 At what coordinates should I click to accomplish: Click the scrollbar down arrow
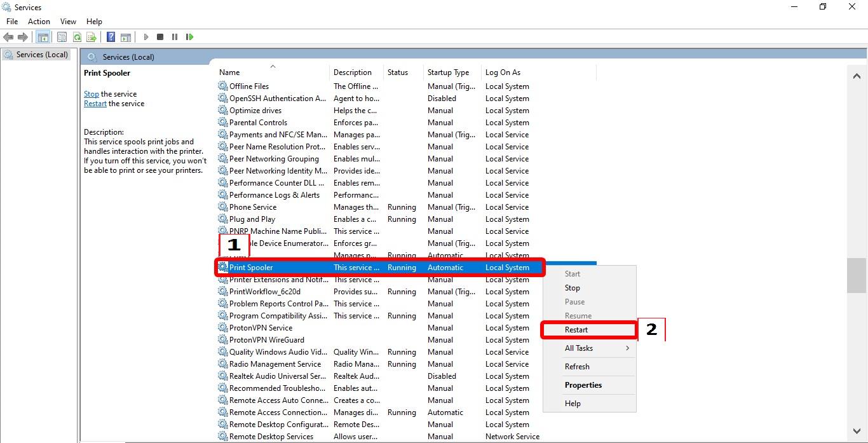[857, 432]
